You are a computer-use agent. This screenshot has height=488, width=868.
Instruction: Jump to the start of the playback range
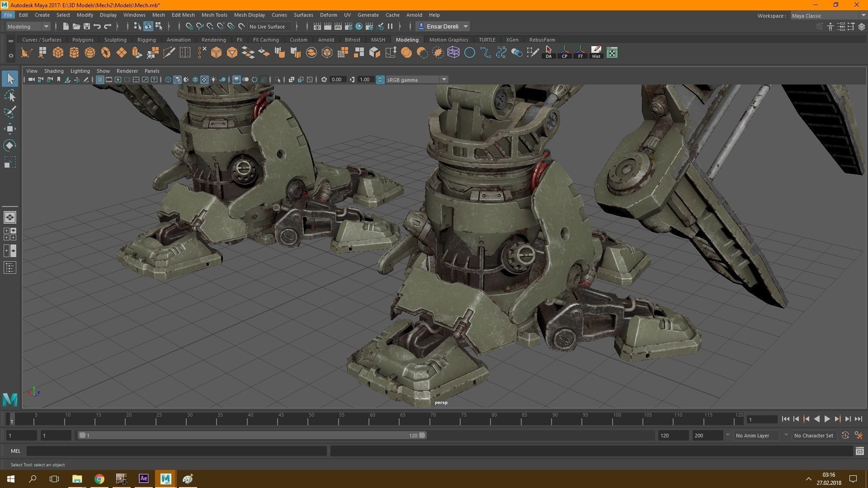pos(785,419)
